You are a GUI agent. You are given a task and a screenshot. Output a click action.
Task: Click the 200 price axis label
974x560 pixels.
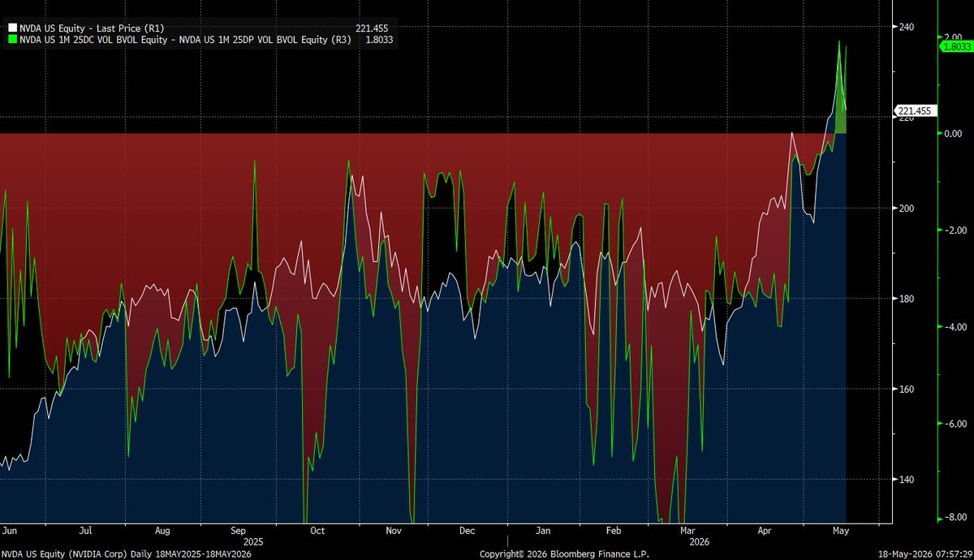(x=906, y=209)
